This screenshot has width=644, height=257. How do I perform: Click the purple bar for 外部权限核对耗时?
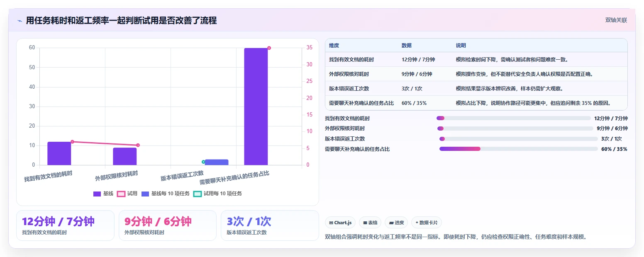coord(124,156)
